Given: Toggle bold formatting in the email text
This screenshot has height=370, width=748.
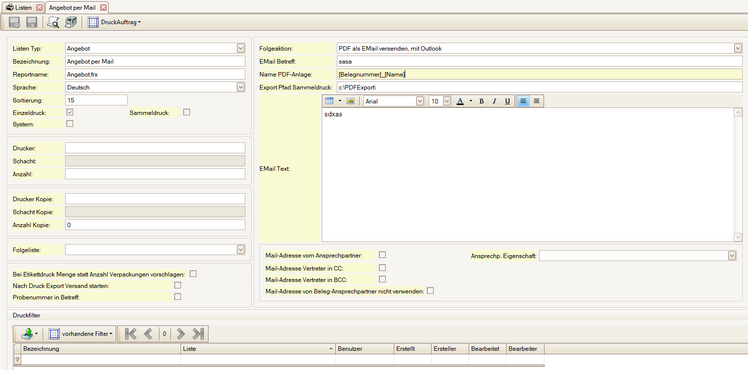Looking at the screenshot, I should pos(481,101).
